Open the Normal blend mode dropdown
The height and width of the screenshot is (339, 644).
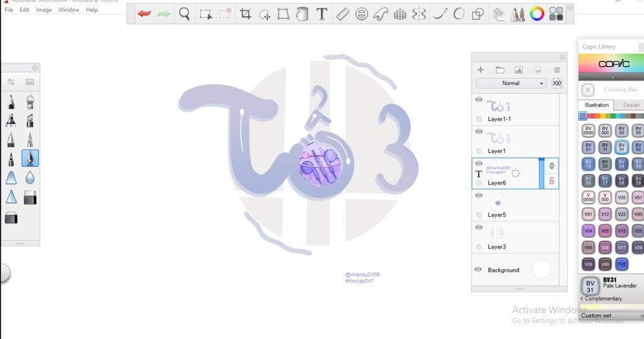[x=511, y=84]
